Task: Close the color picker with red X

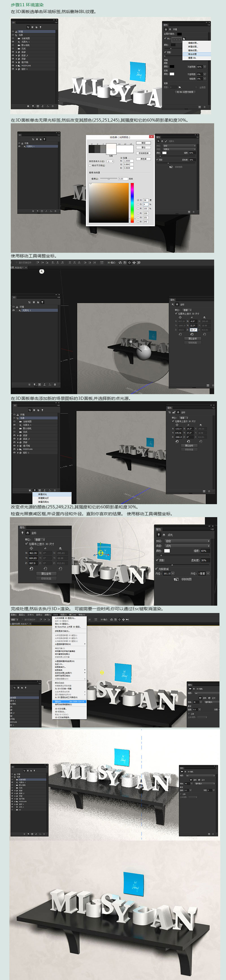Action: [151, 137]
